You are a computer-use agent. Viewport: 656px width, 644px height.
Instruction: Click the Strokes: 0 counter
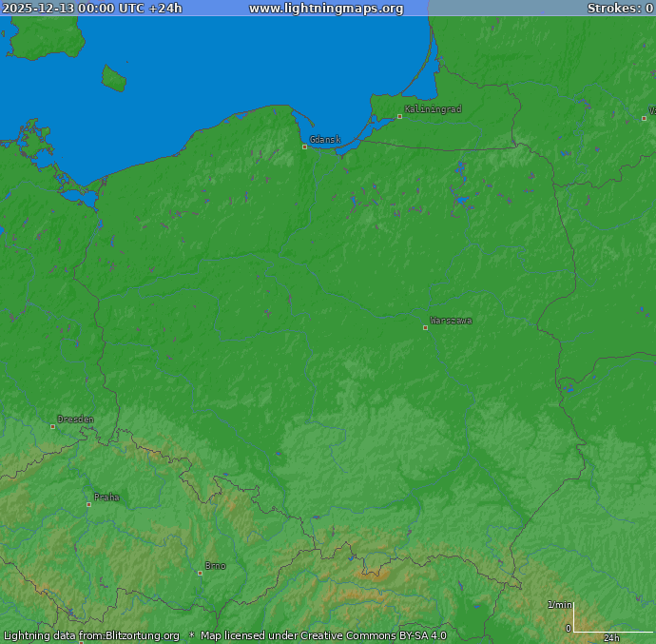point(621,9)
